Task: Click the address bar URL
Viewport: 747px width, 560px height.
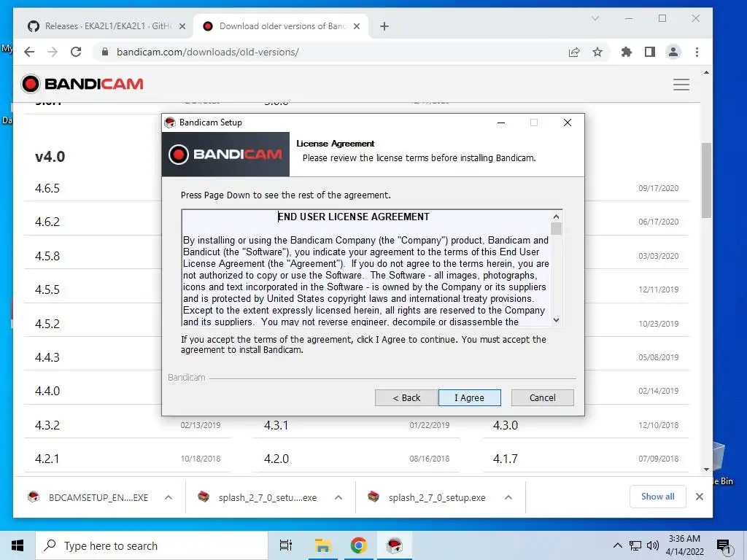Action: point(208,52)
